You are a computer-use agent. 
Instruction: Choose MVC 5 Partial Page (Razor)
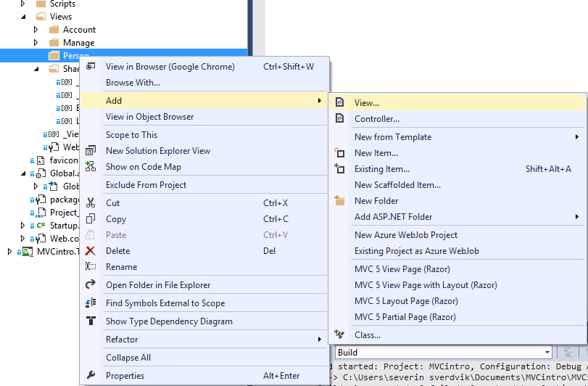[x=405, y=317]
